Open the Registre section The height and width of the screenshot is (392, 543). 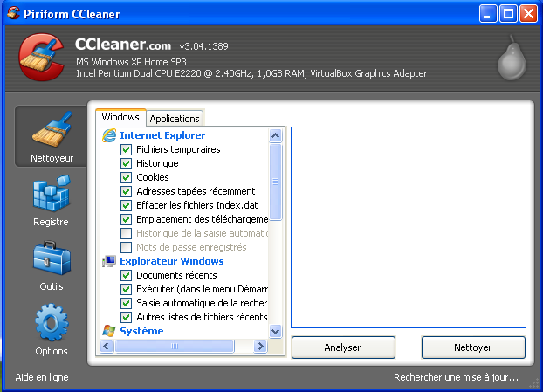tap(51, 201)
